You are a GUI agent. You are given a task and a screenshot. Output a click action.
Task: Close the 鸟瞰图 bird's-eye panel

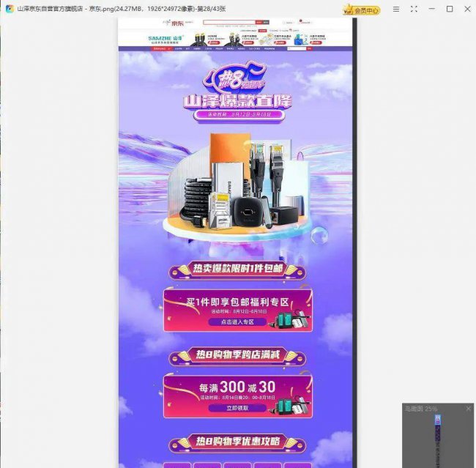click(469, 409)
